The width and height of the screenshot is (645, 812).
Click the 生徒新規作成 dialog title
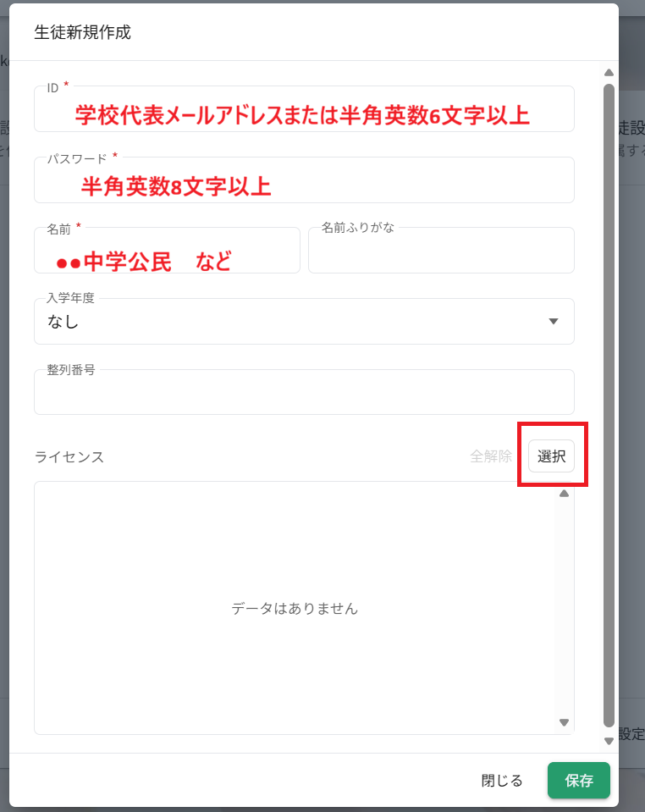[x=82, y=32]
